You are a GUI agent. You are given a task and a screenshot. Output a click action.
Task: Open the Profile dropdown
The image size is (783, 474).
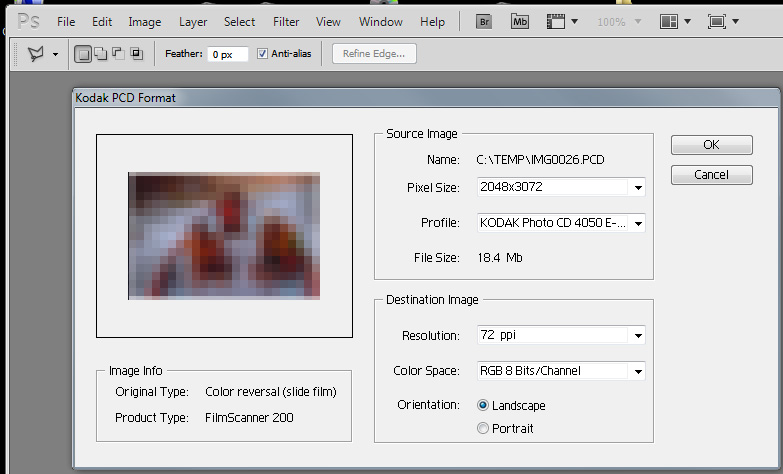click(x=561, y=223)
